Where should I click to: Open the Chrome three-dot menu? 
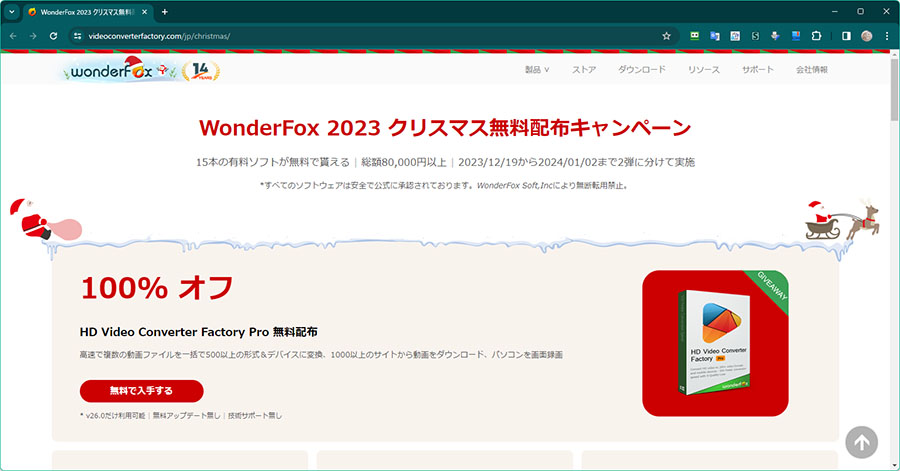point(887,36)
